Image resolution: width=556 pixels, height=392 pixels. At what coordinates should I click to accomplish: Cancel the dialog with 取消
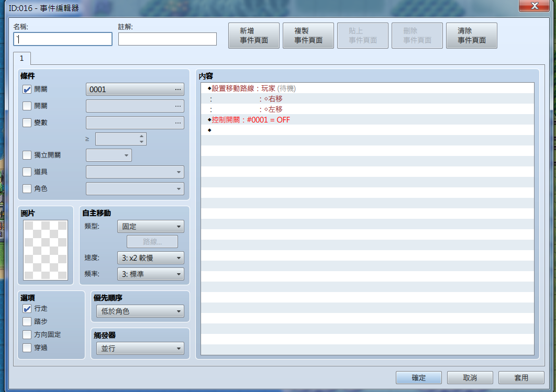point(470,378)
